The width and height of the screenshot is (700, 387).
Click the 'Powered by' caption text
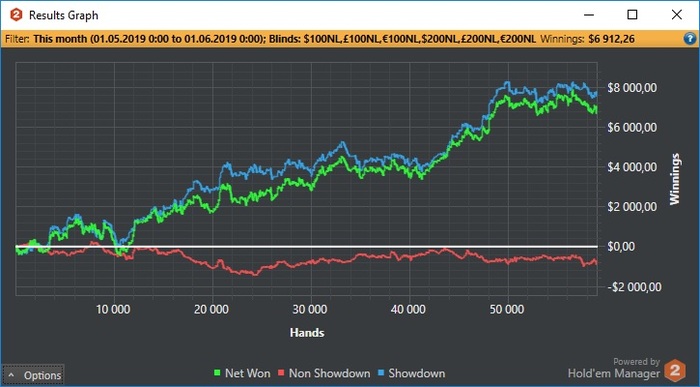tap(636, 362)
